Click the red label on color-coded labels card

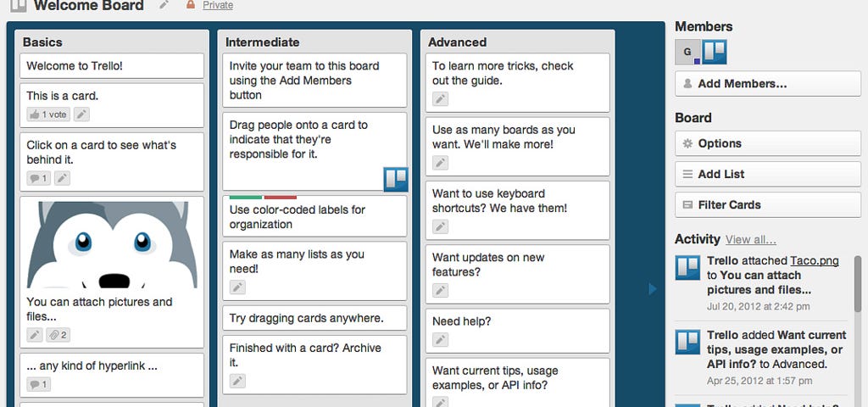[280, 197]
